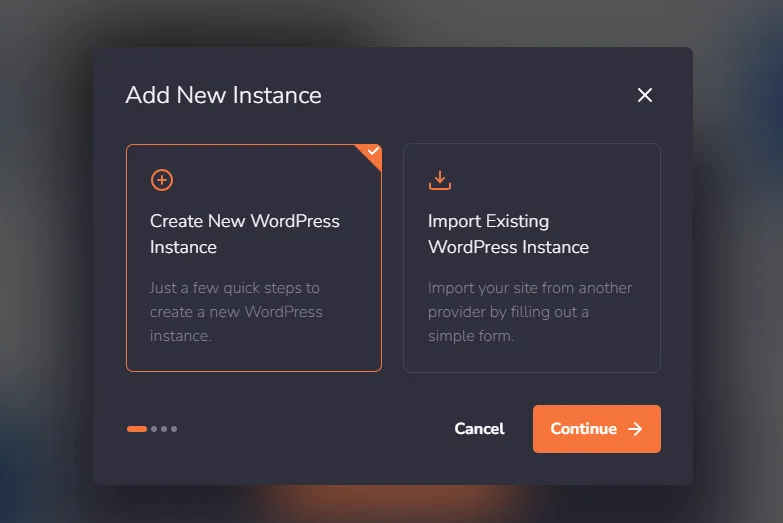783x523 pixels.
Task: Click the Continue button
Action: tap(597, 429)
